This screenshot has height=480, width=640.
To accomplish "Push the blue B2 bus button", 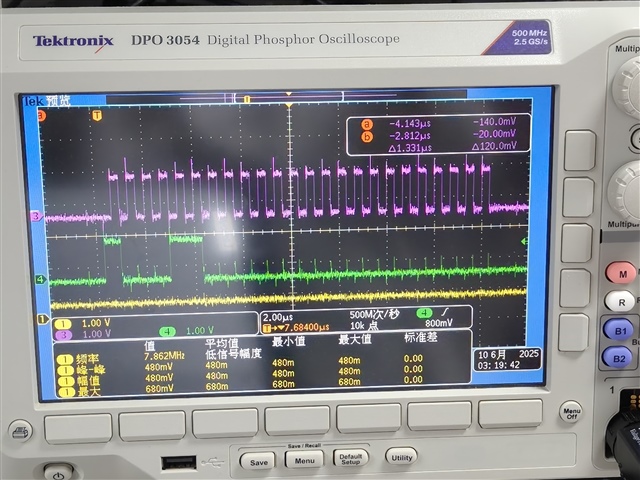I will tap(618, 358).
